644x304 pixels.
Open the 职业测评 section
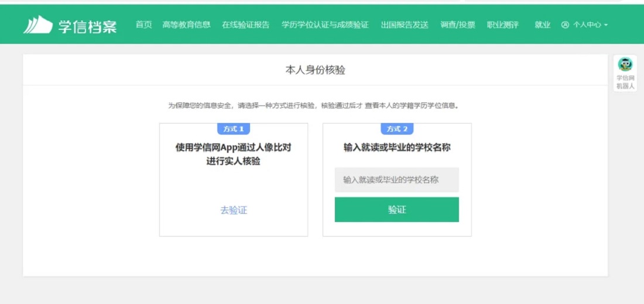(503, 25)
